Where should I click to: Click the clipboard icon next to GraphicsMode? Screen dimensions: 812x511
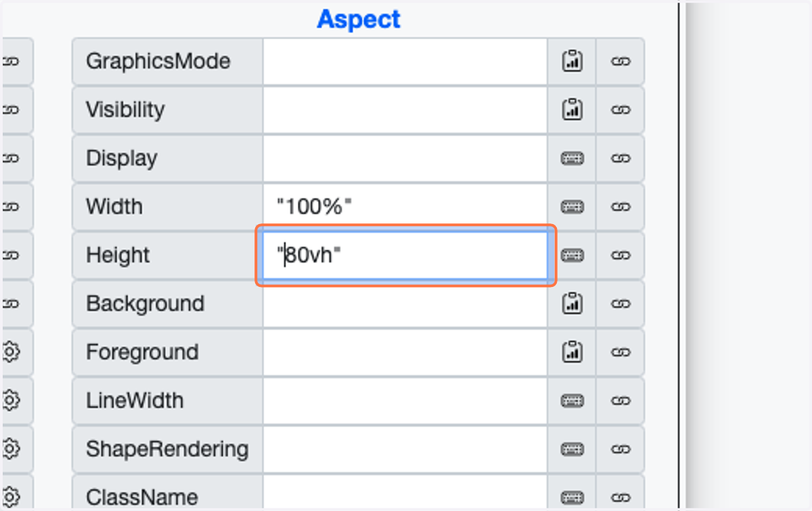(572, 61)
